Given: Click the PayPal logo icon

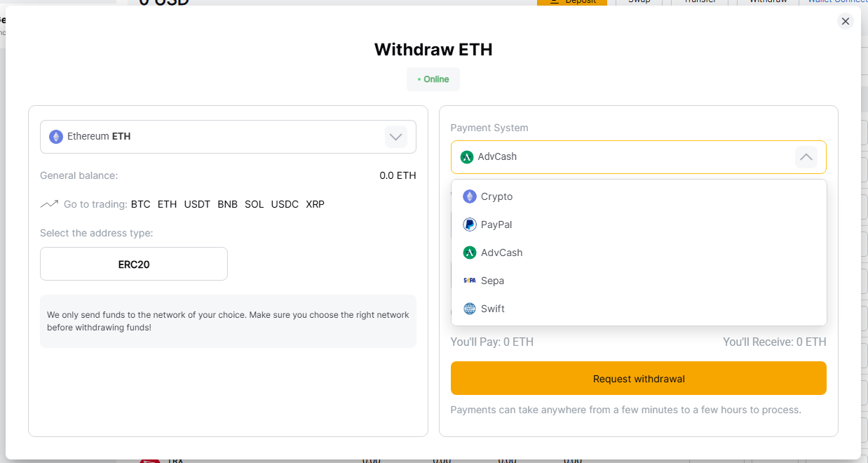Looking at the screenshot, I should tap(470, 224).
